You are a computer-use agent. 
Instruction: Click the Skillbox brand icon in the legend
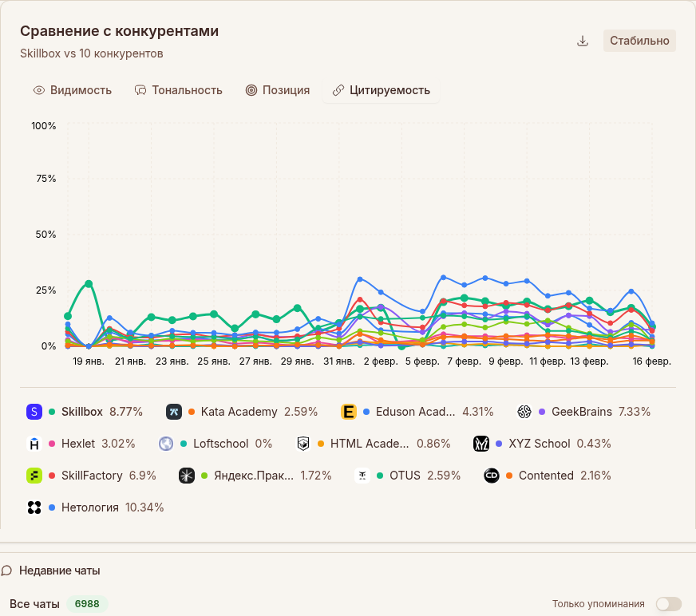34,411
